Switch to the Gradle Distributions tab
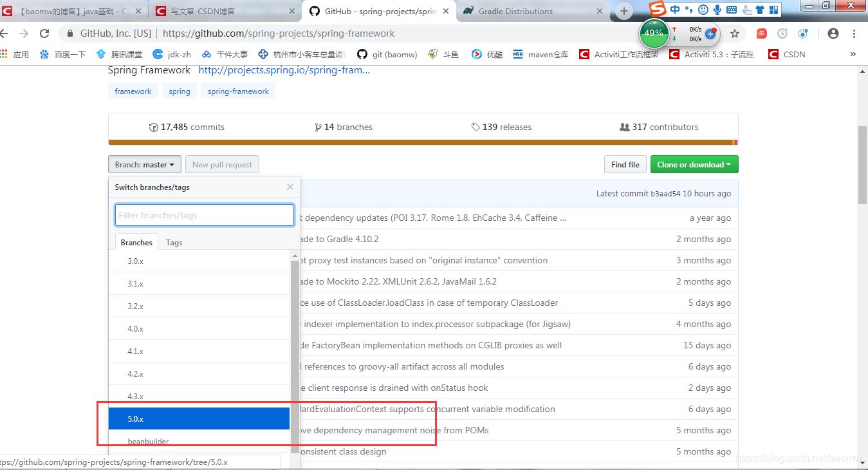This screenshot has width=868, height=470. [531, 12]
